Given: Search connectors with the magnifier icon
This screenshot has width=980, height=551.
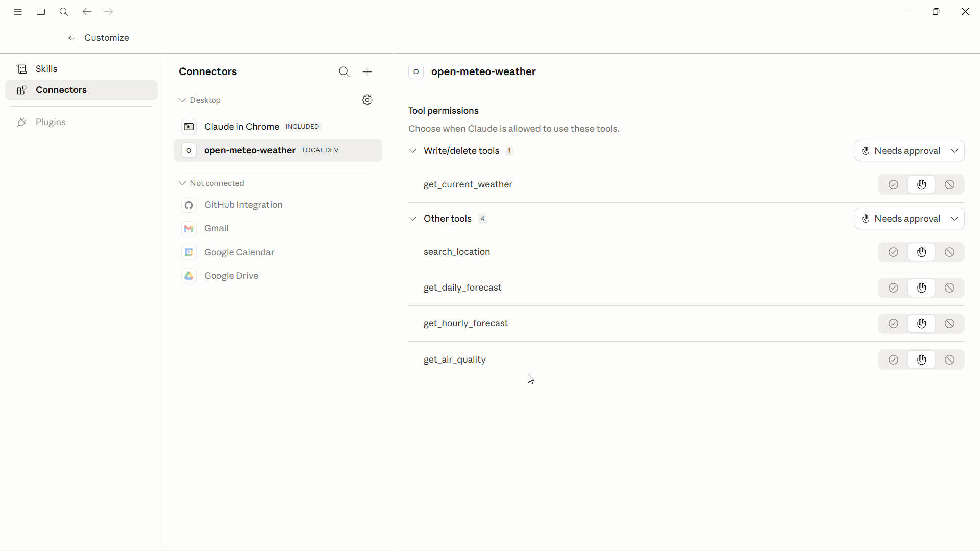Looking at the screenshot, I should coord(345,72).
